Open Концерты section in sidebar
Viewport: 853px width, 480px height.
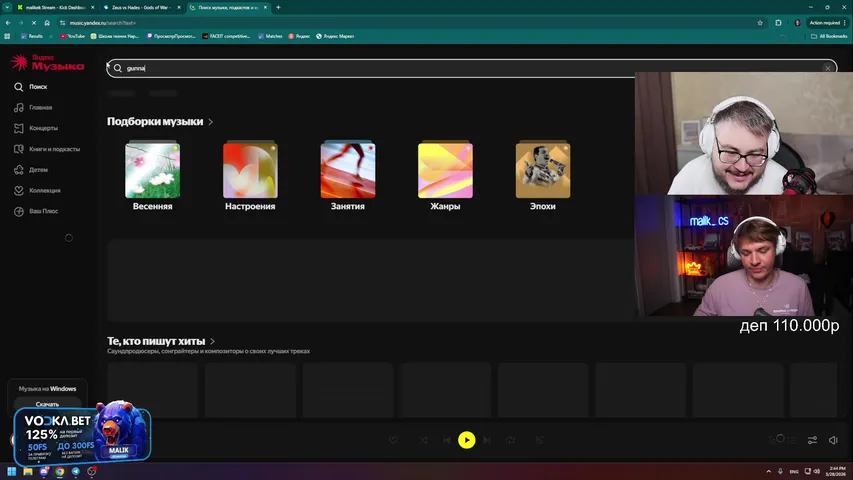[43, 128]
